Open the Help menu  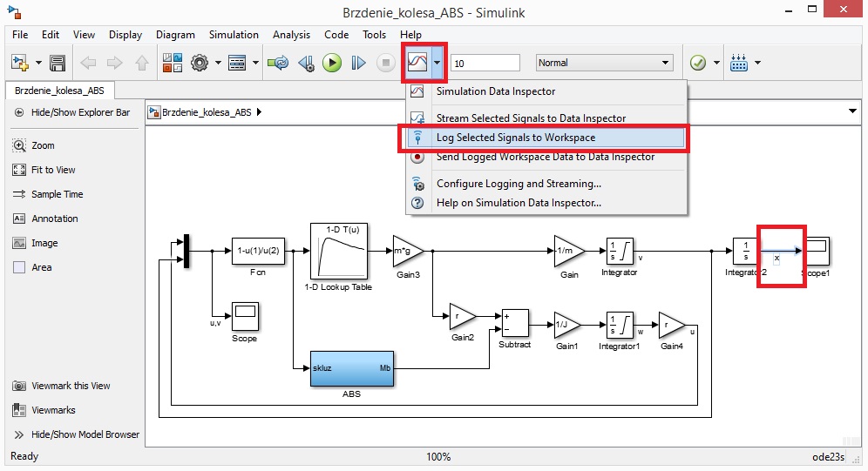(410, 34)
